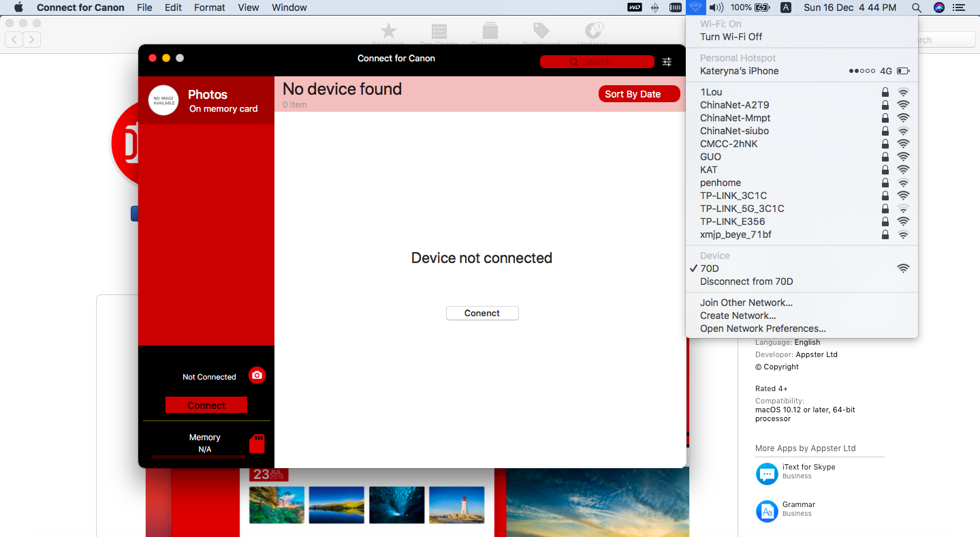Click the Featured star icon in App Store toolbar
The height and width of the screenshot is (537, 980).
388,31
